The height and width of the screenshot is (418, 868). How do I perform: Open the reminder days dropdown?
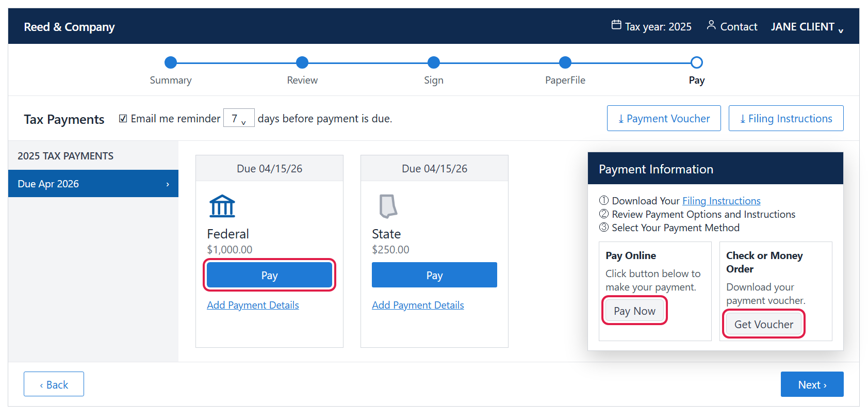(x=239, y=118)
